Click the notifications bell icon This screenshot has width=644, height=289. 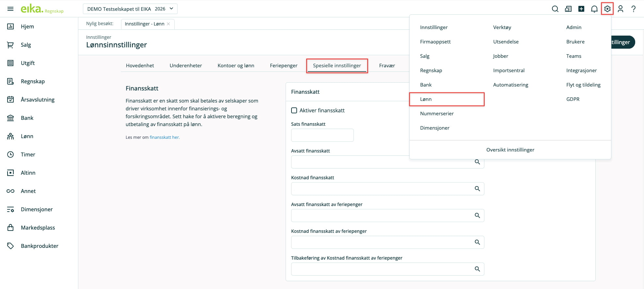coord(594,9)
